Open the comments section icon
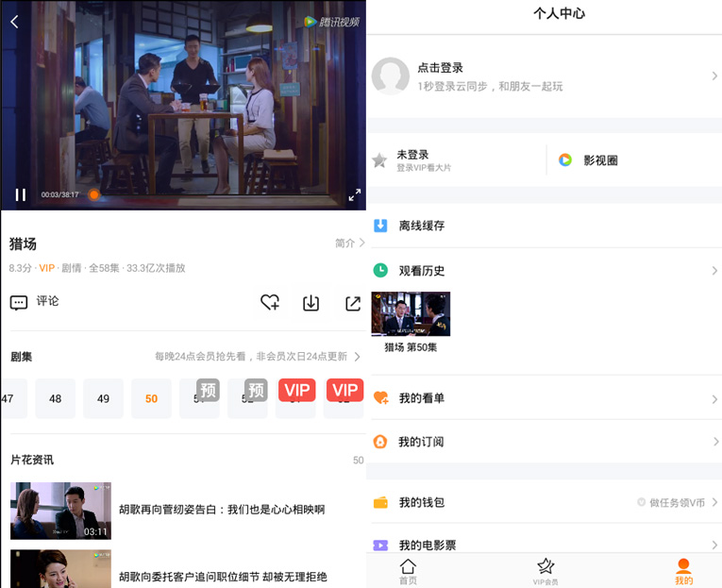Screen dimensions: 722x588 (x=19, y=303)
